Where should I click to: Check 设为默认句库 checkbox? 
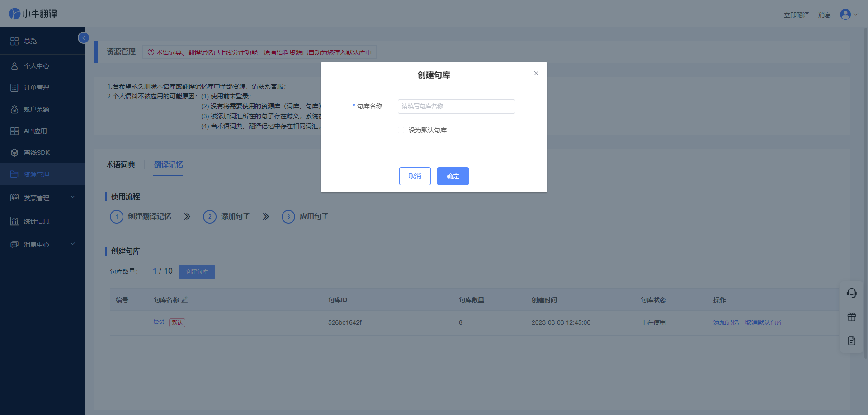pyautogui.click(x=401, y=130)
